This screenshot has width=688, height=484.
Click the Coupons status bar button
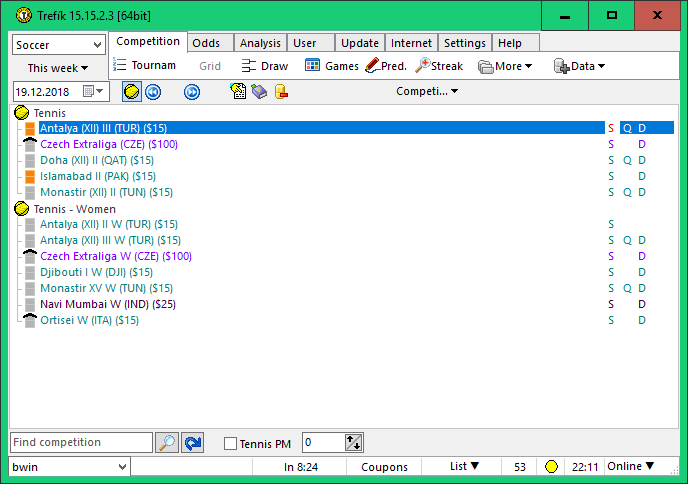tap(384, 467)
